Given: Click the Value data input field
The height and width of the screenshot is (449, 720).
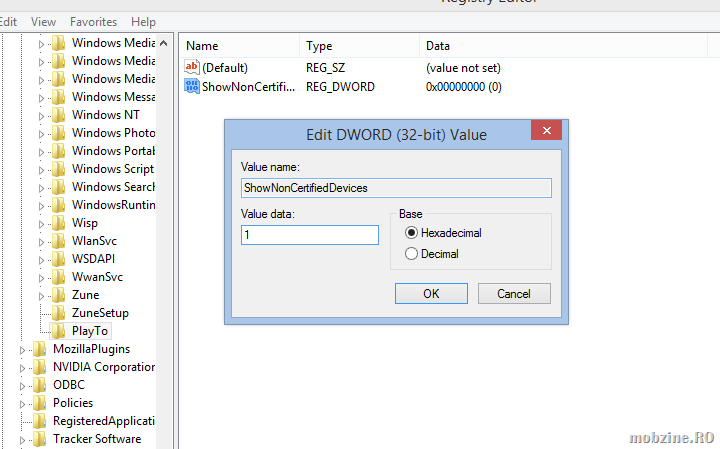Looking at the screenshot, I should 310,235.
